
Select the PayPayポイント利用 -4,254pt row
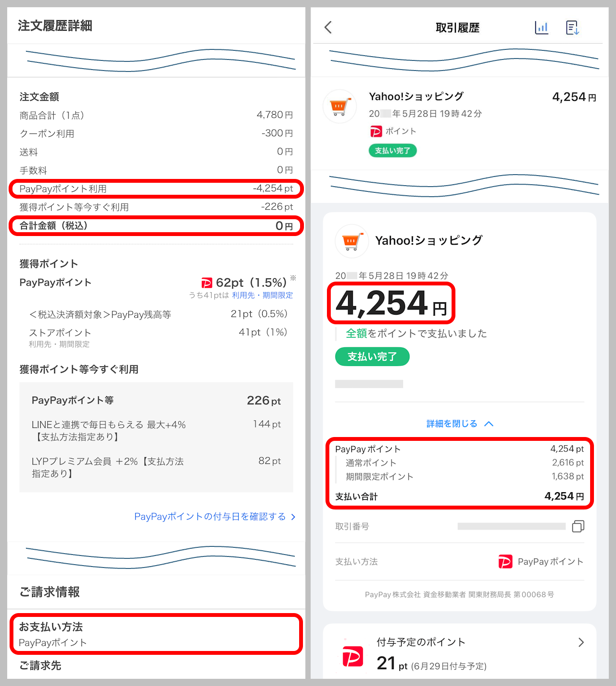coord(156,189)
